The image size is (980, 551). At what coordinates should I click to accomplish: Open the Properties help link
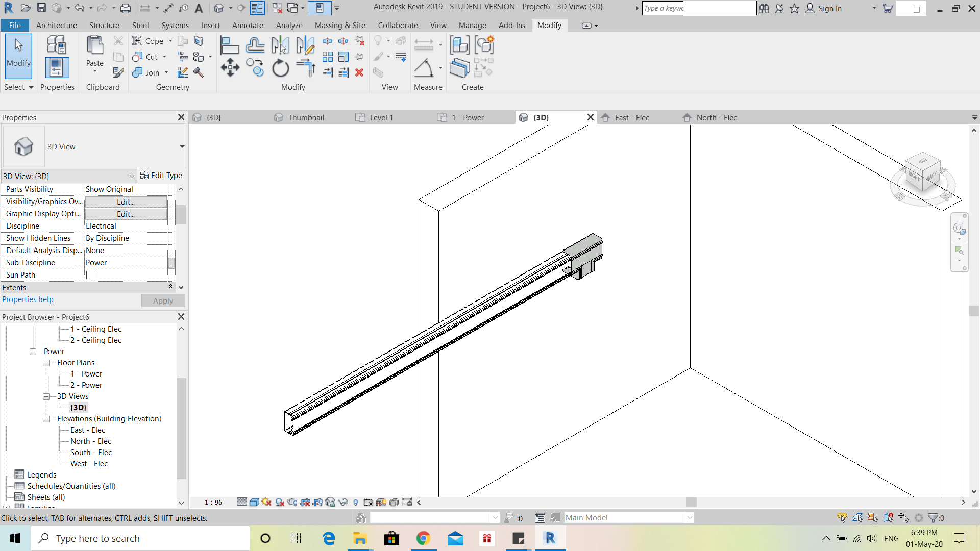pyautogui.click(x=28, y=299)
